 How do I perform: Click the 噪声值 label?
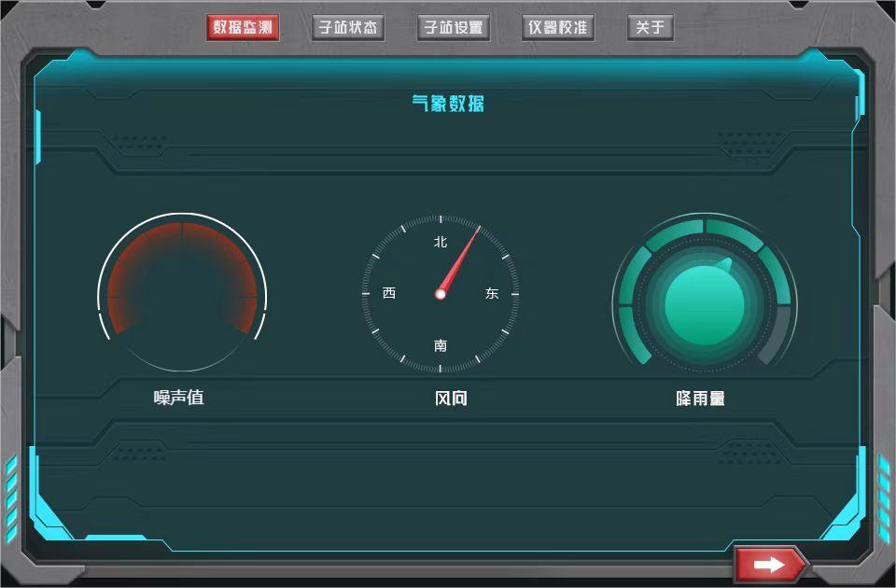[179, 398]
